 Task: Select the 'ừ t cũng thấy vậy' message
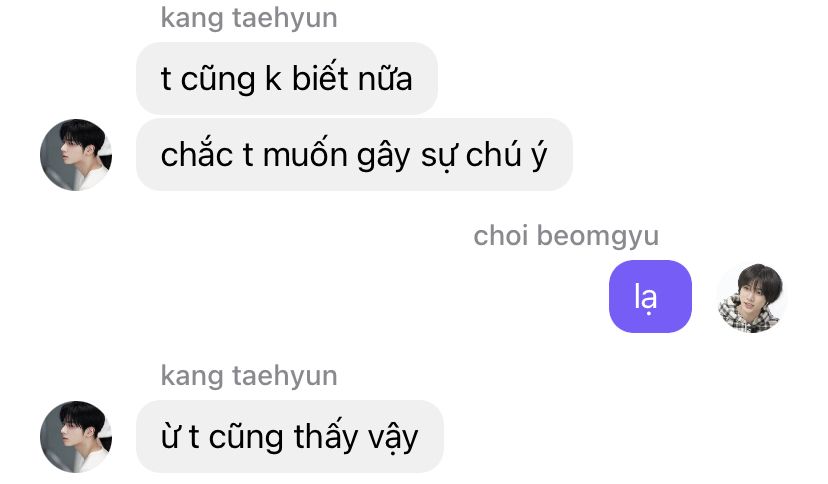(x=290, y=436)
